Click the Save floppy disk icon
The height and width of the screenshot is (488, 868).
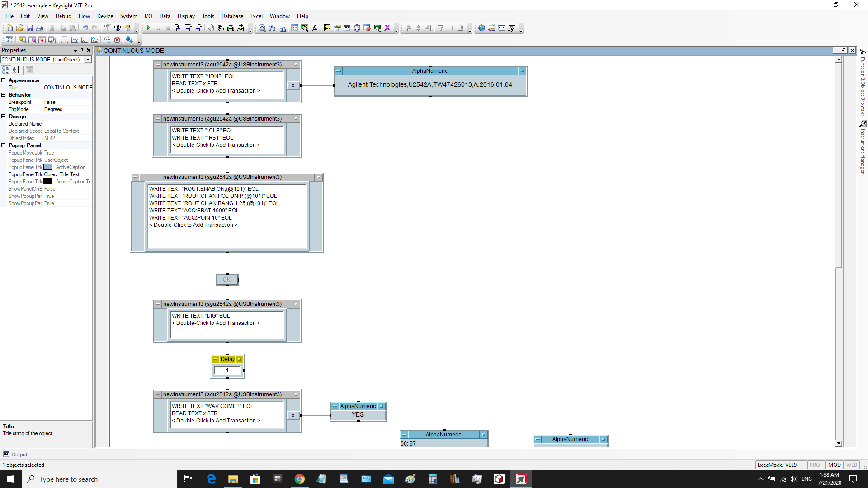coord(30,28)
